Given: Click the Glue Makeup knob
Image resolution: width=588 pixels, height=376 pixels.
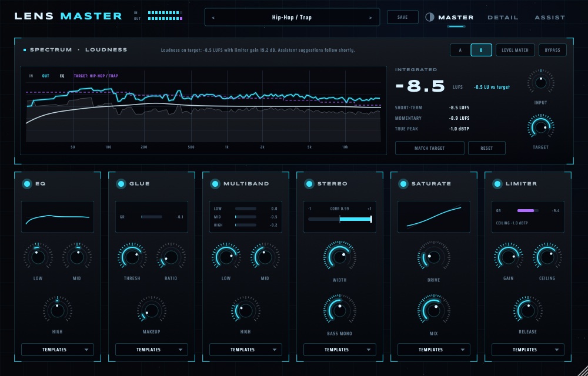Looking at the screenshot, I should coord(152,310).
